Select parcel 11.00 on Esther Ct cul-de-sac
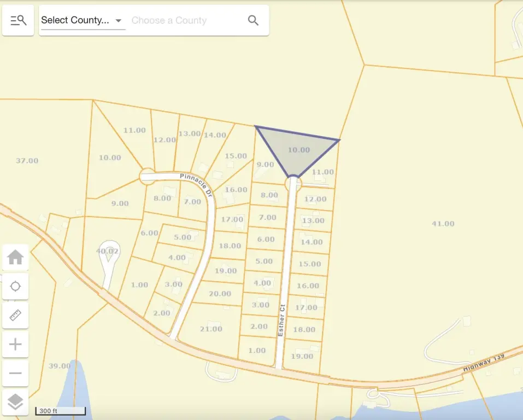 (322, 172)
